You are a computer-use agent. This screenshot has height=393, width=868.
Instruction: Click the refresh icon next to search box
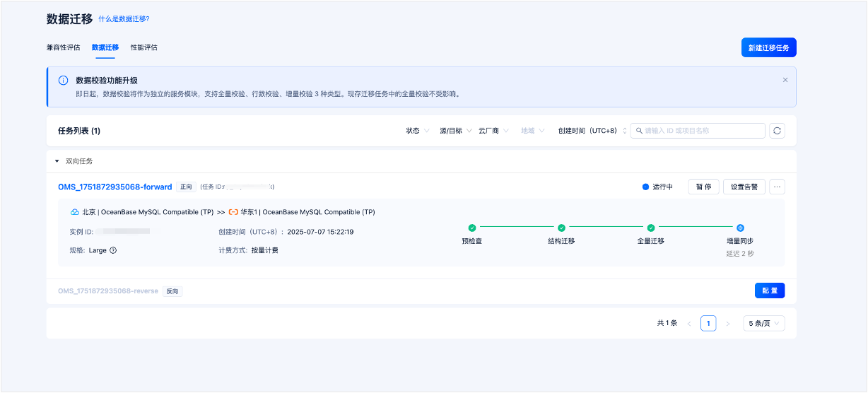(777, 131)
